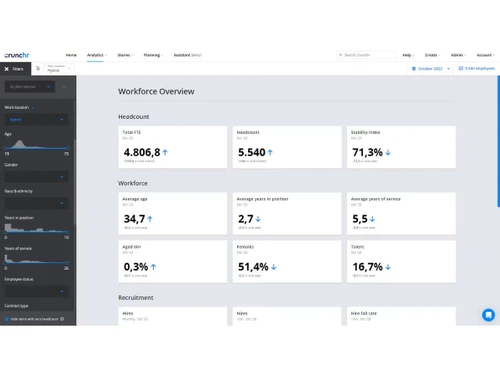Click the Contract type filter label
Image resolution: width=500 pixels, height=375 pixels.
point(16,306)
